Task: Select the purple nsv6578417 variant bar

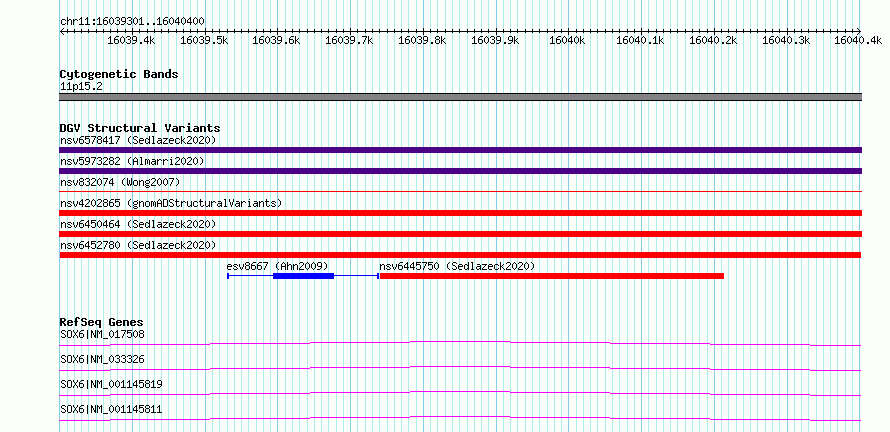Action: pyautogui.click(x=460, y=150)
